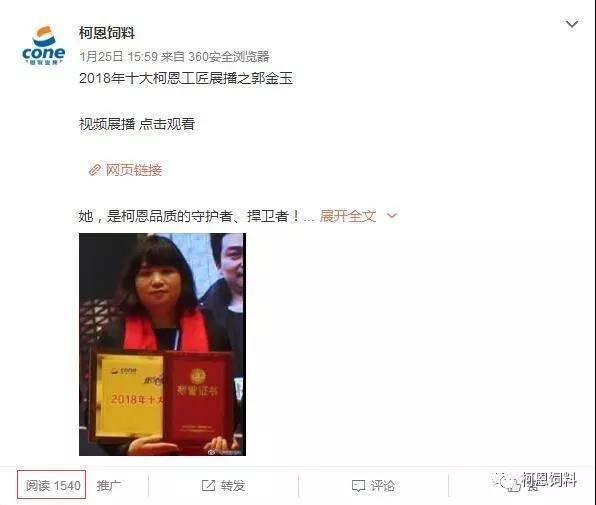Image resolution: width=596 pixels, height=505 pixels.
Task: Open the 柯恩饲料 account name
Action: coord(107,33)
